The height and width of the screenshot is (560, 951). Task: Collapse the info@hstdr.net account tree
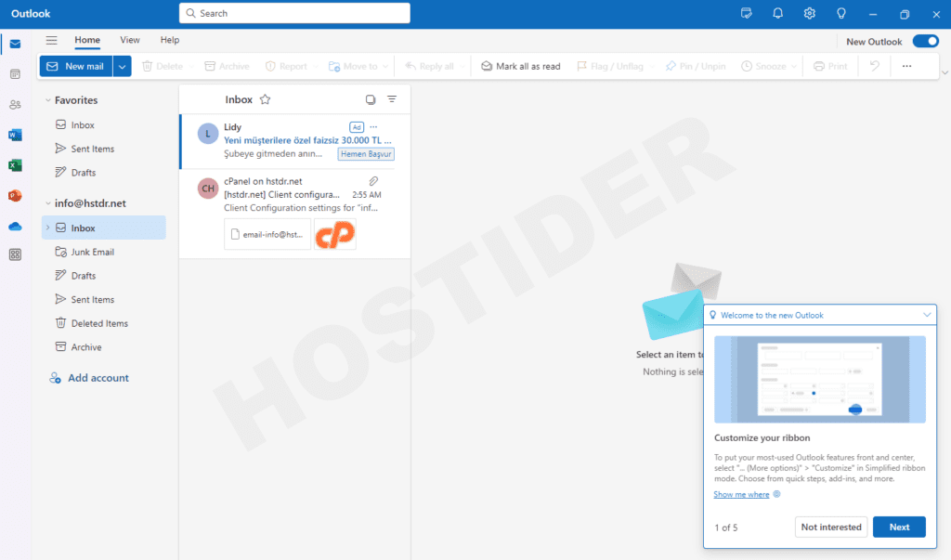(46, 203)
